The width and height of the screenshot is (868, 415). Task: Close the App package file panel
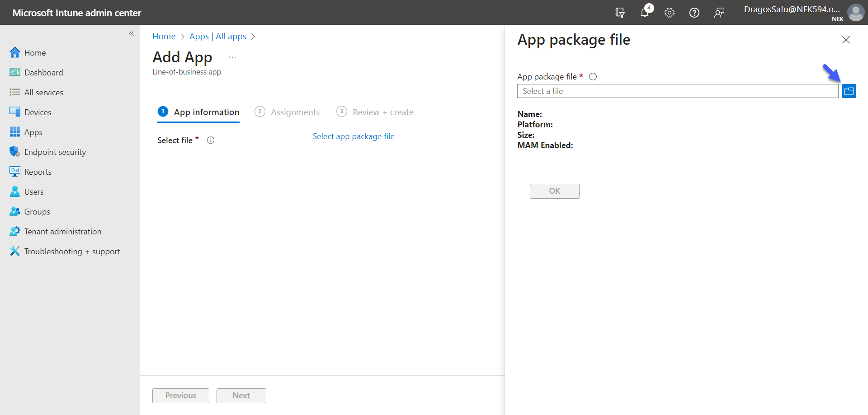pyautogui.click(x=846, y=40)
